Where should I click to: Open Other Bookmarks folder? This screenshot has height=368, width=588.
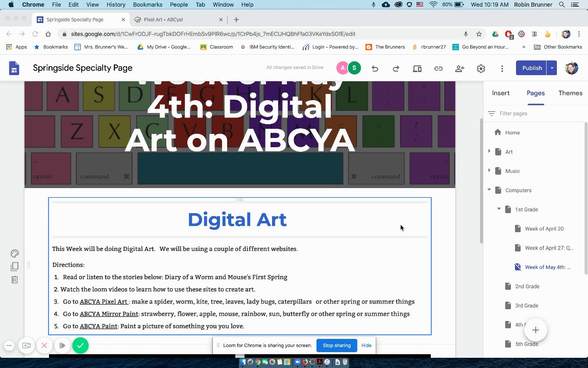(x=558, y=47)
